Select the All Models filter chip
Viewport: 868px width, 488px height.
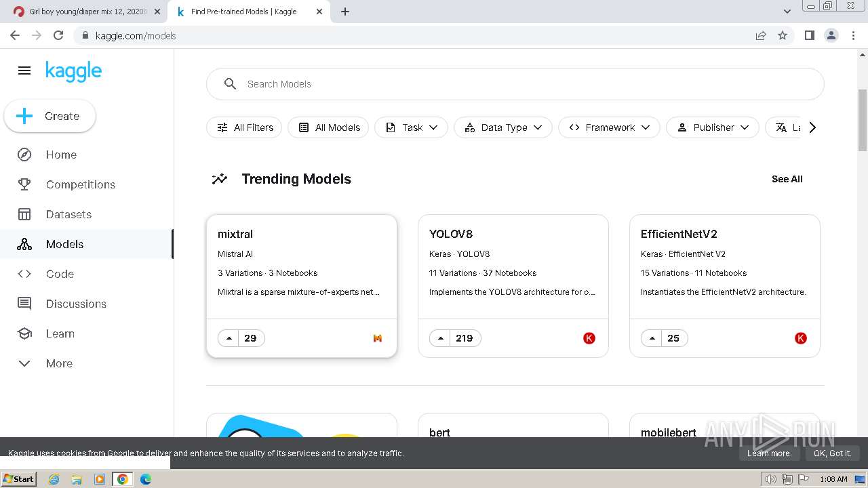328,127
